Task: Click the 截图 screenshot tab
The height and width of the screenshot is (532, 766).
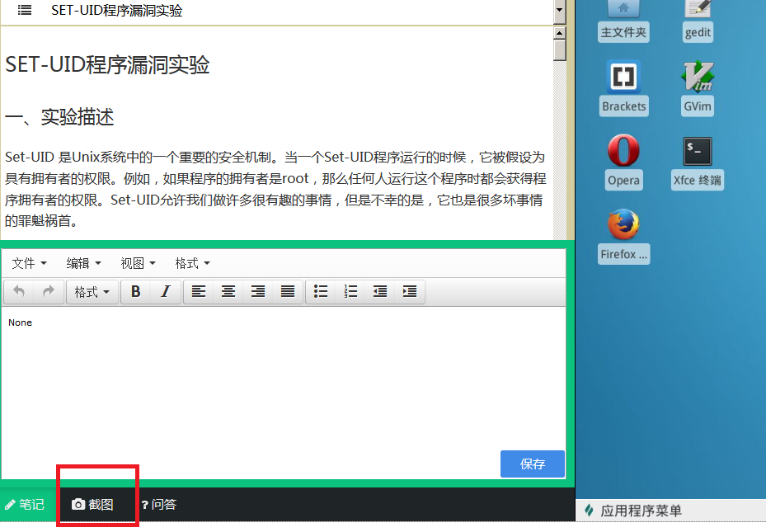Action: tap(93, 504)
